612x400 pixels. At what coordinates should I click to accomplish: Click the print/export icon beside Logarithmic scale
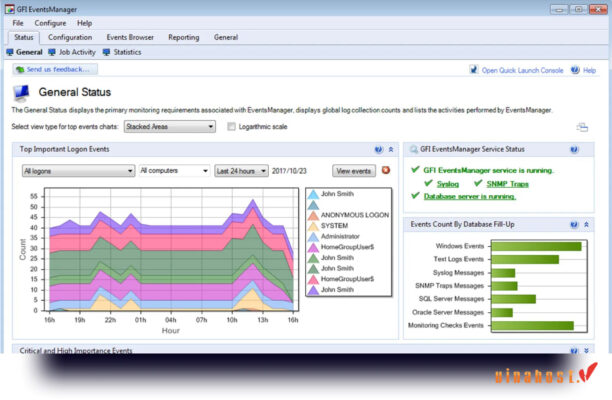point(582,127)
